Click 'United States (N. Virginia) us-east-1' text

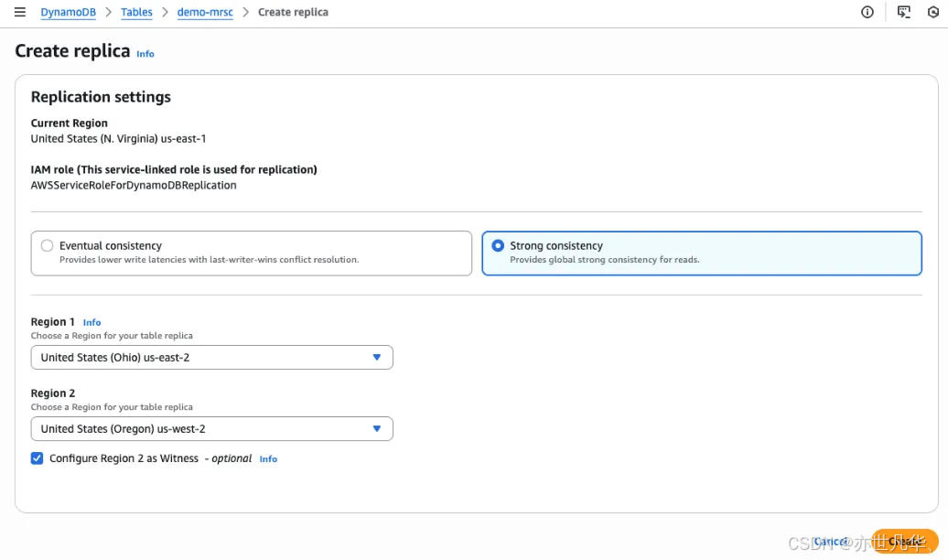pos(119,138)
